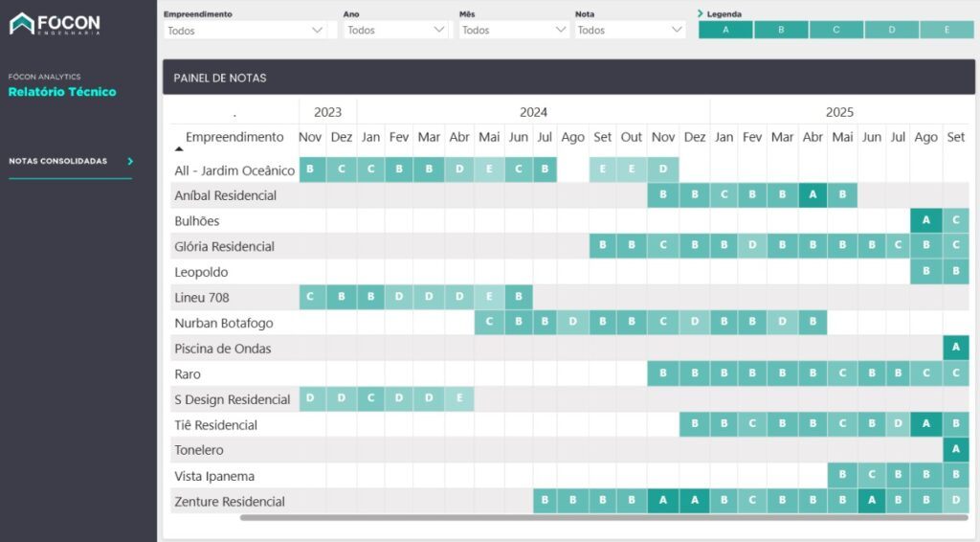This screenshot has width=980, height=542.
Task: Click the sort arrow under Empreendimento header
Action: pyautogui.click(x=179, y=149)
